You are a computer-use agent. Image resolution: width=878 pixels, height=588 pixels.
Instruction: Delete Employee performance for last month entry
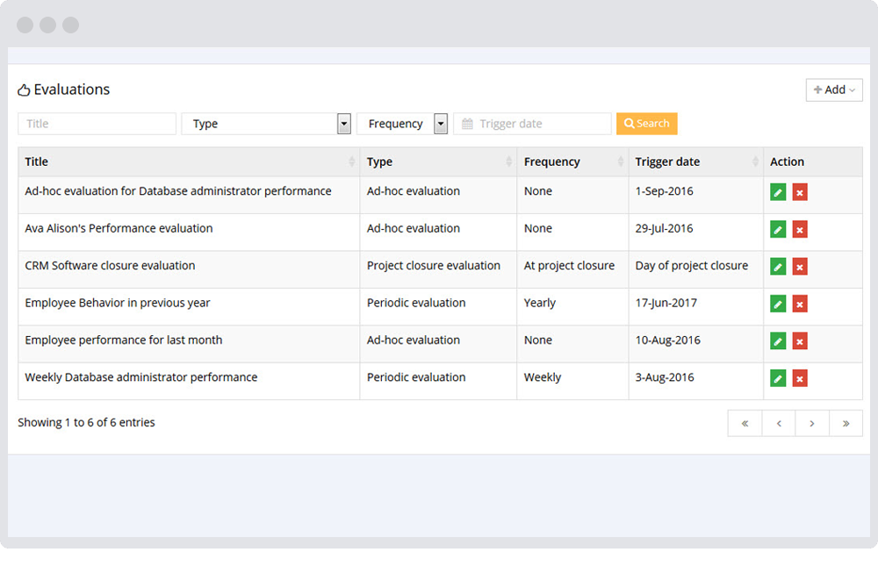(x=800, y=341)
